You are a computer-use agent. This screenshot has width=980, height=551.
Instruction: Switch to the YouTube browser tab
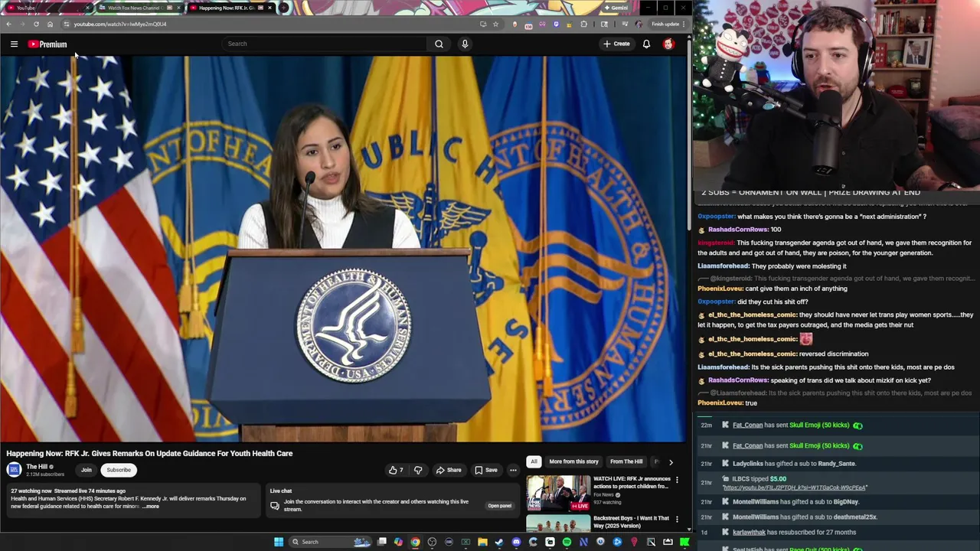(x=47, y=8)
